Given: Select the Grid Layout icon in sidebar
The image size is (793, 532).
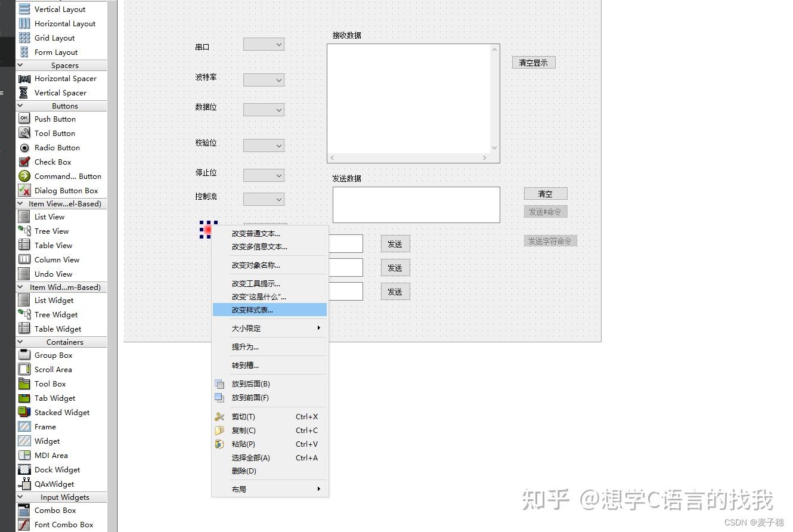Looking at the screenshot, I should coord(24,38).
